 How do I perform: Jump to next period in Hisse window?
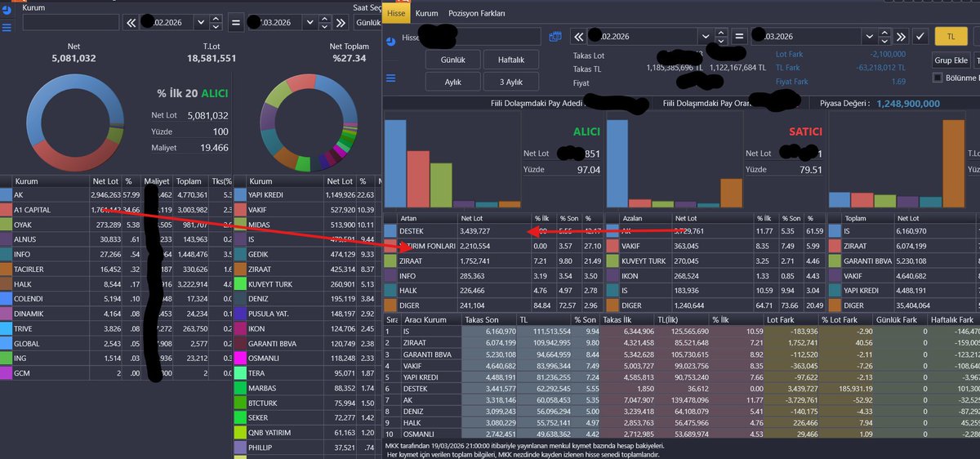click(900, 37)
